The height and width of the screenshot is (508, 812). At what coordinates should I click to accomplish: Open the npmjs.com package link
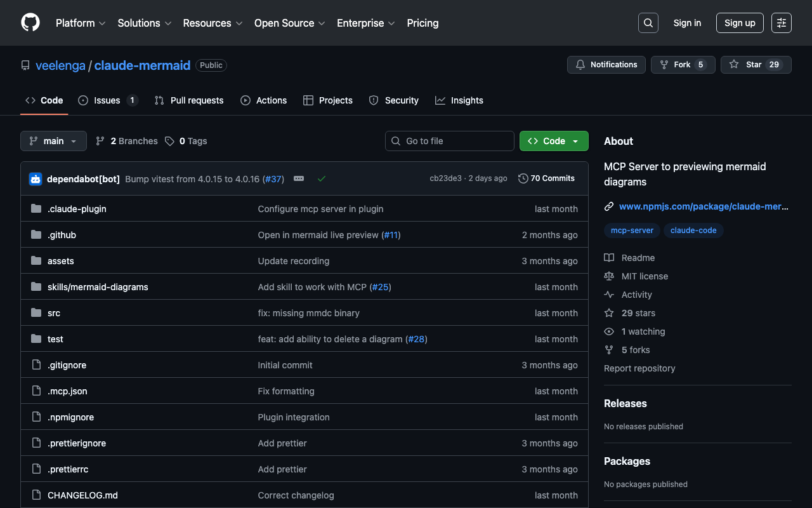click(703, 206)
